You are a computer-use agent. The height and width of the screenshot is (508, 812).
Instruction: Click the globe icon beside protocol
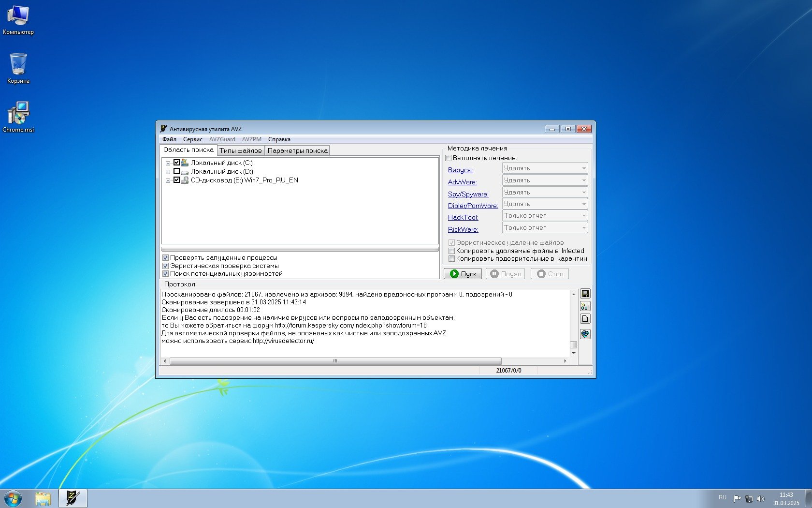[585, 334]
